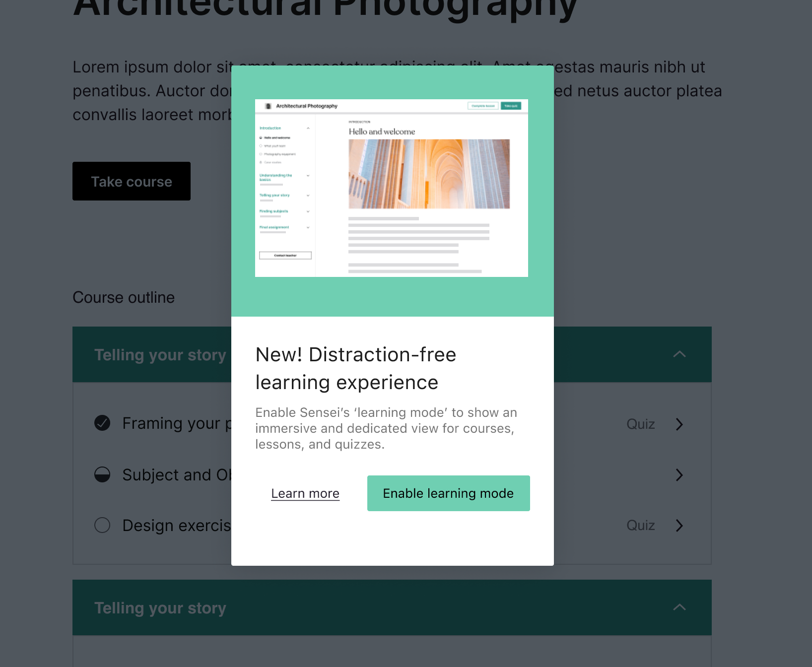This screenshot has height=667, width=812.
Task: Click the radio circle beside What you'll learn
Action: click(261, 146)
